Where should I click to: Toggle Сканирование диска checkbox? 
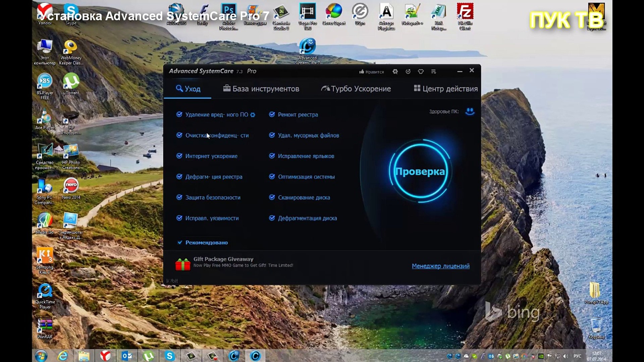[272, 197]
